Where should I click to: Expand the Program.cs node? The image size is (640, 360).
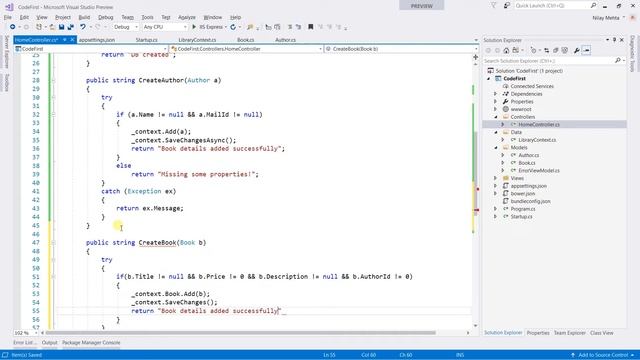point(496,209)
